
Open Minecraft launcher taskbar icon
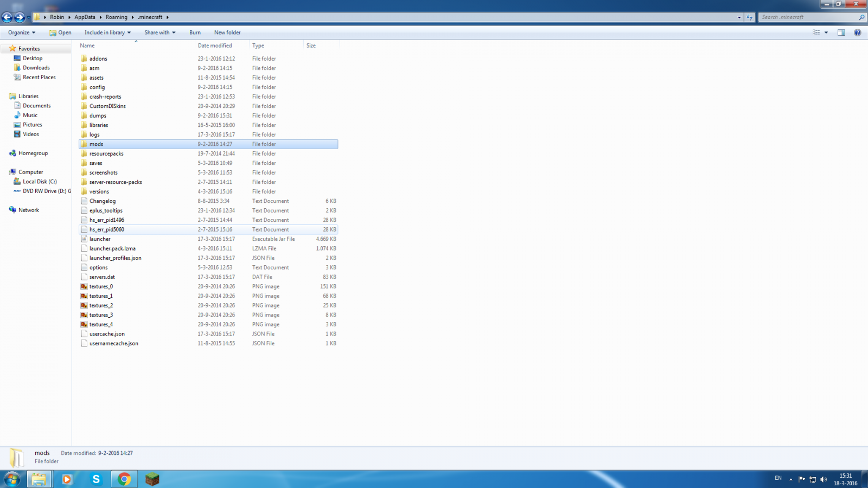tap(152, 479)
